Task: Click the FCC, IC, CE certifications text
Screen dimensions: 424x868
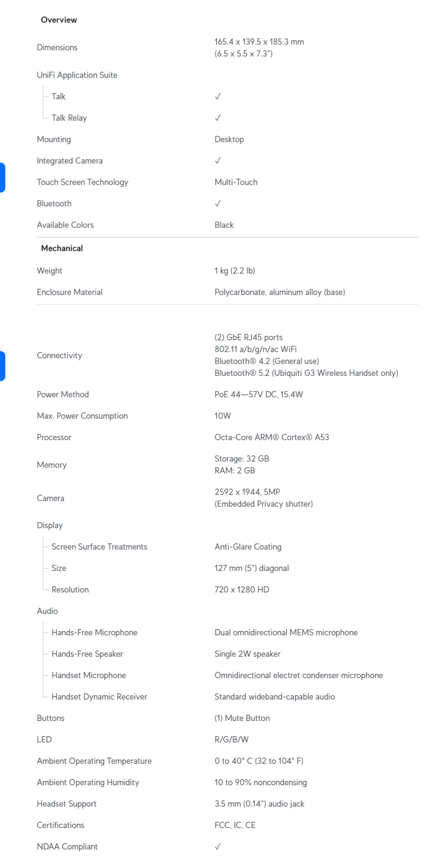Action: [235, 825]
